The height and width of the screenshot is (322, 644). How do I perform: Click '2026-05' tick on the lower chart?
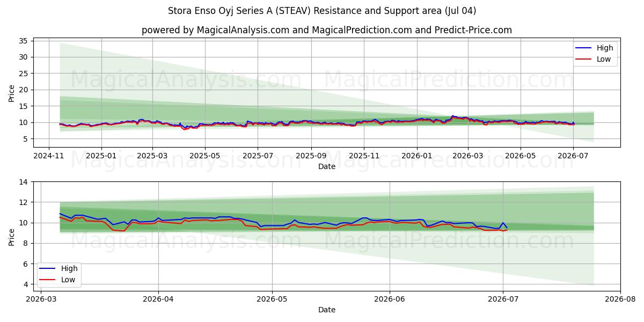pyautogui.click(x=272, y=299)
